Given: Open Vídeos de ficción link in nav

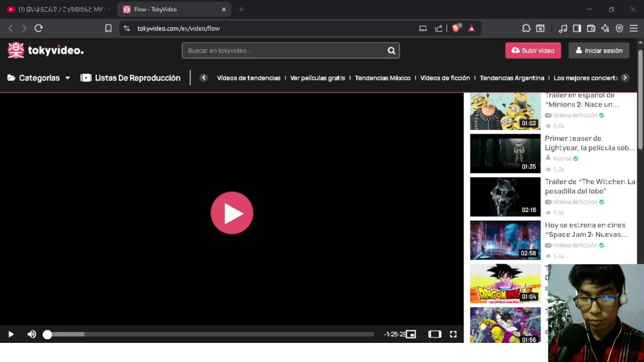Looking at the screenshot, I should 445,78.
